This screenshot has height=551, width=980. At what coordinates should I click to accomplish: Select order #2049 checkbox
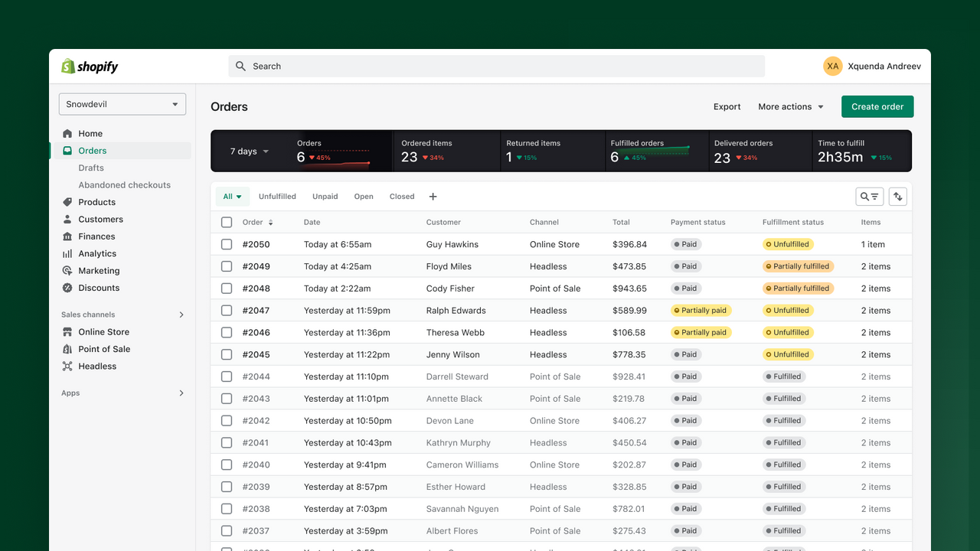tap(227, 266)
